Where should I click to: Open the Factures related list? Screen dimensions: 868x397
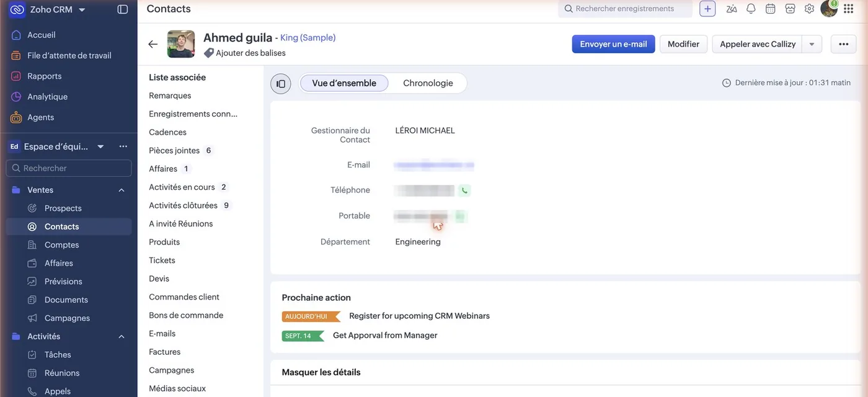click(164, 352)
